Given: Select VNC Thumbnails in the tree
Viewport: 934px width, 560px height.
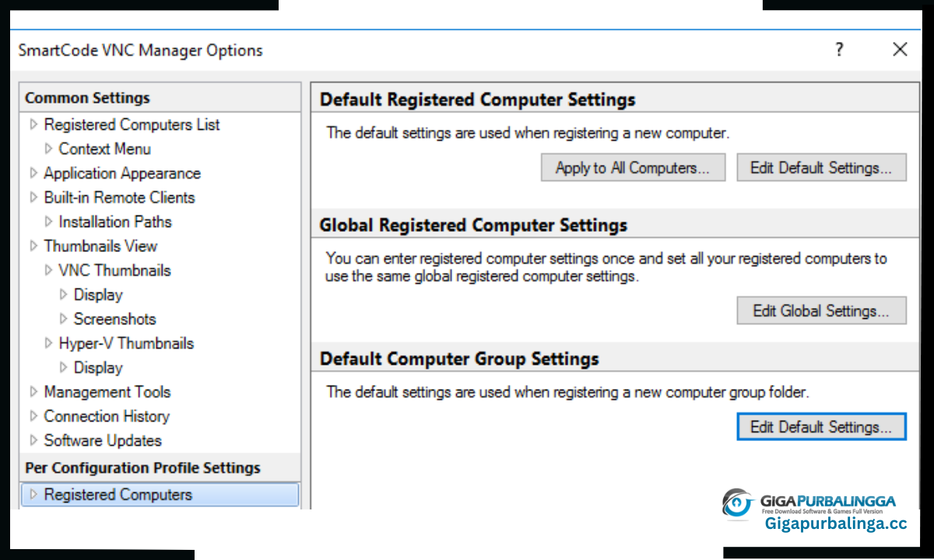Looking at the screenshot, I should tap(114, 270).
